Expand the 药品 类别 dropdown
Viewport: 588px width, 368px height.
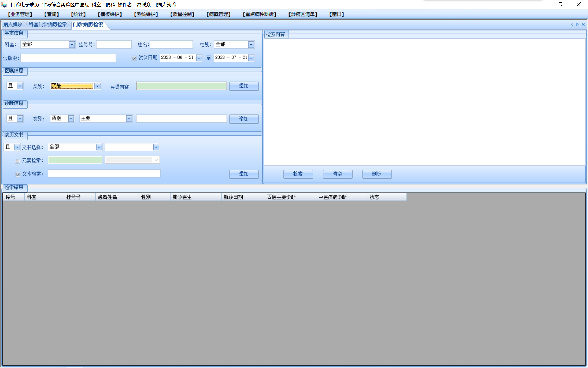click(x=97, y=86)
